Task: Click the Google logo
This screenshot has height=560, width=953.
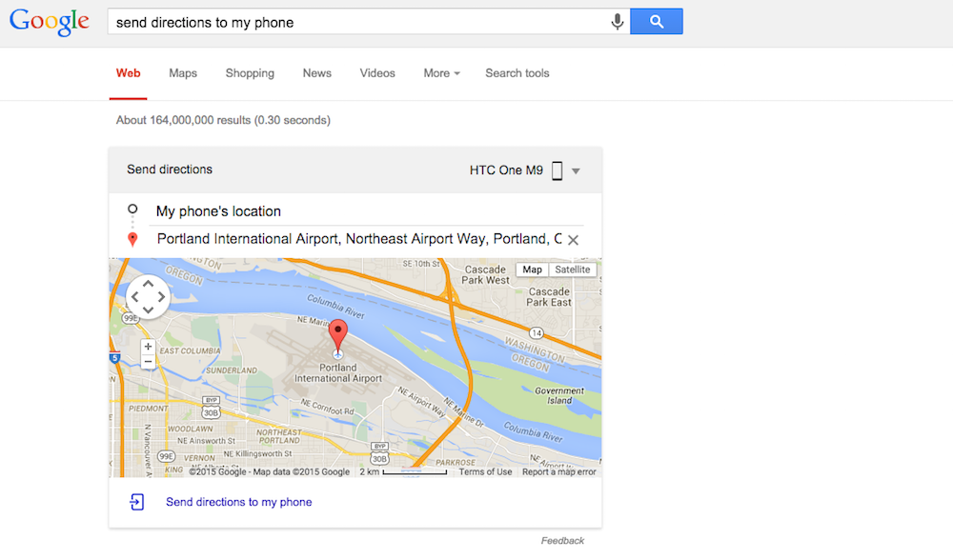Action: tap(50, 21)
